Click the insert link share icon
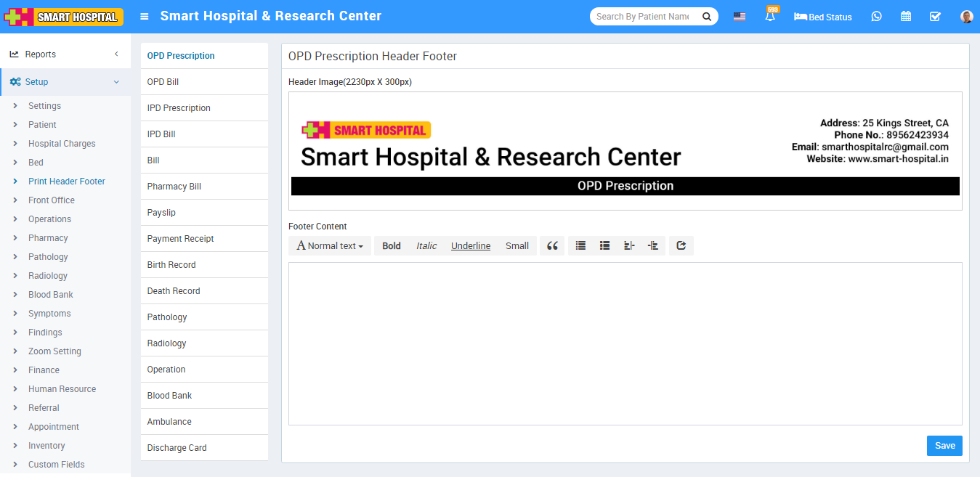 [681, 246]
